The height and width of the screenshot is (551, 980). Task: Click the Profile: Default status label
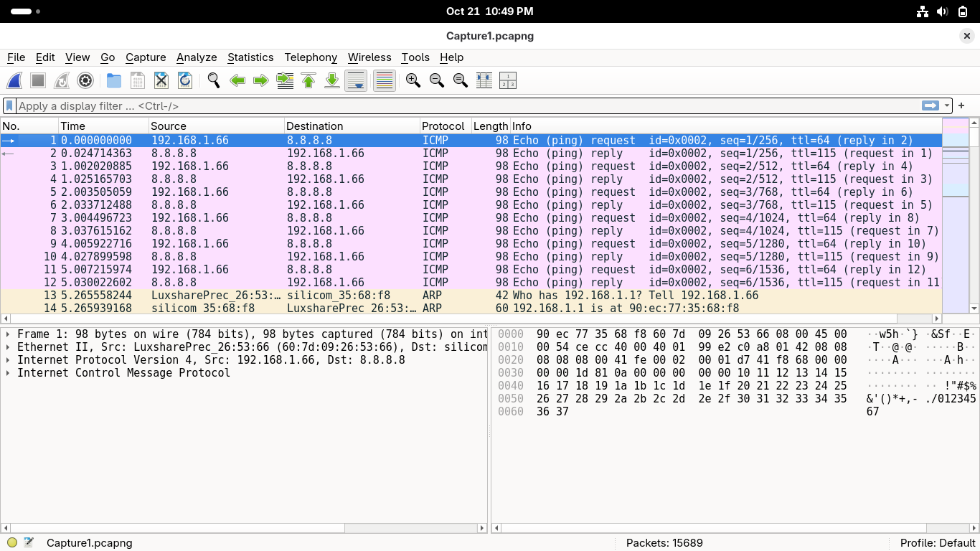[937, 543]
